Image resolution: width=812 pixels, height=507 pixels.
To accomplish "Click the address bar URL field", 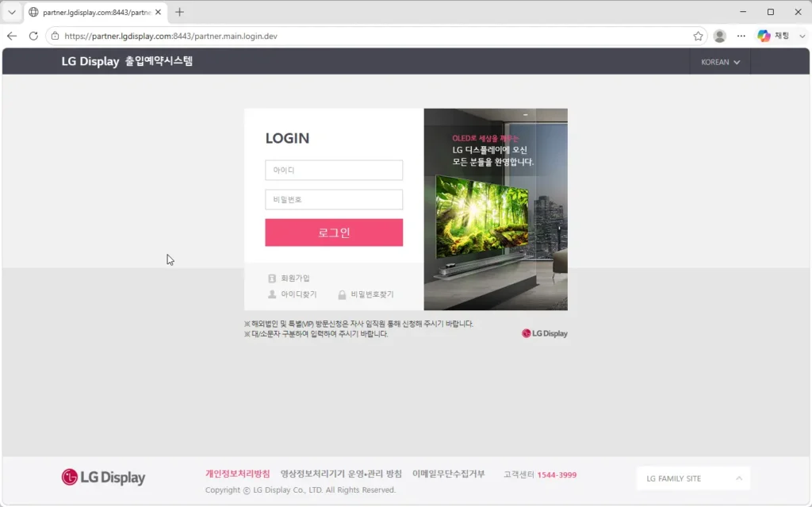I will 377,36.
